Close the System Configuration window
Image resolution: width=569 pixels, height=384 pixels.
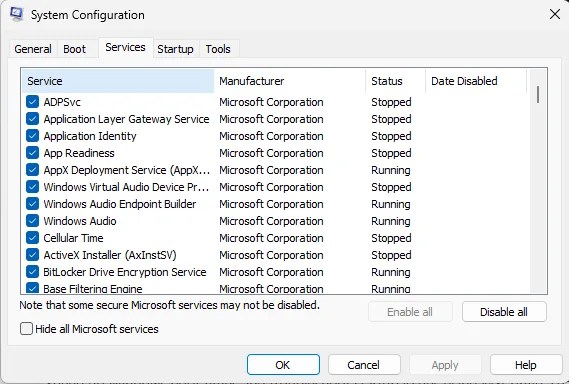tap(554, 15)
